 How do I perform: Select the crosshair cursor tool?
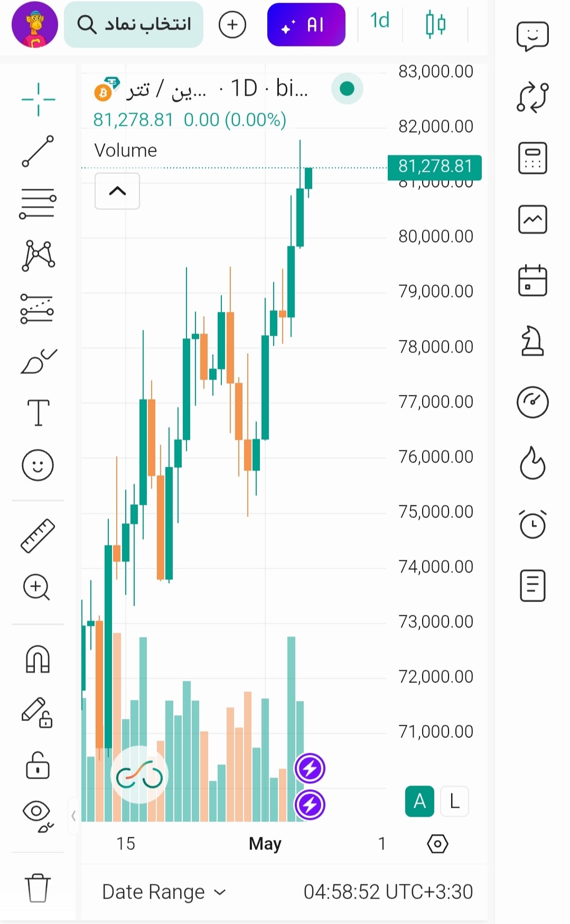tap(38, 99)
